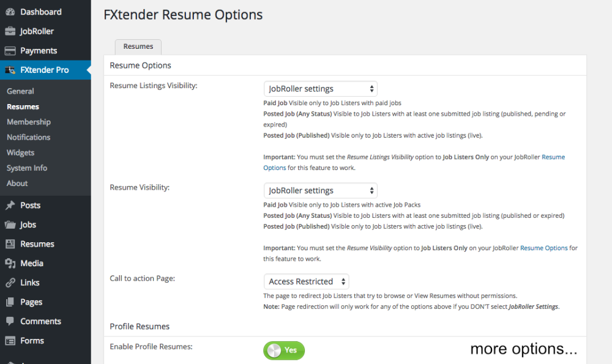The height and width of the screenshot is (364, 612).
Task: Click the FXtender Pro sidebar icon
Action: (9, 70)
